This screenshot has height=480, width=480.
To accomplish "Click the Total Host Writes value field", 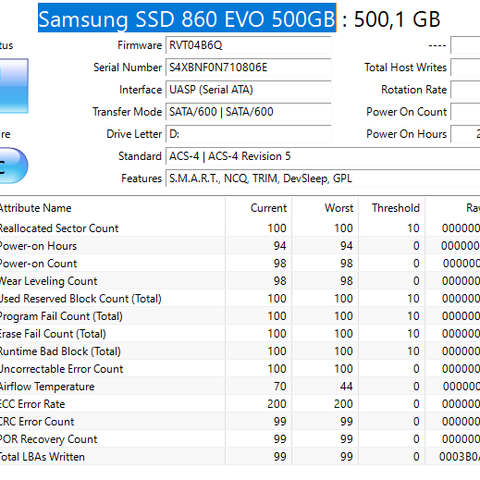I will point(465,67).
